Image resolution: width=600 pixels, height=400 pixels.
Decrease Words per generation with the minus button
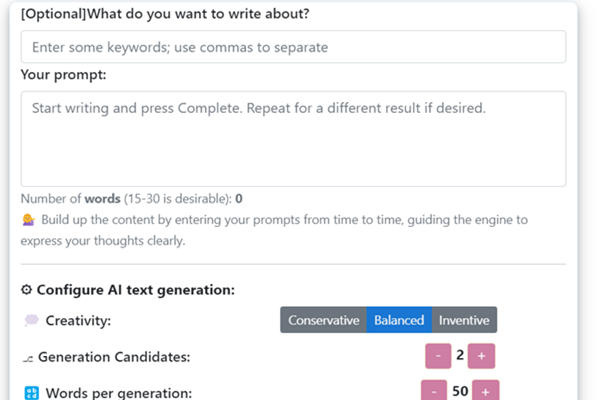[x=434, y=392]
